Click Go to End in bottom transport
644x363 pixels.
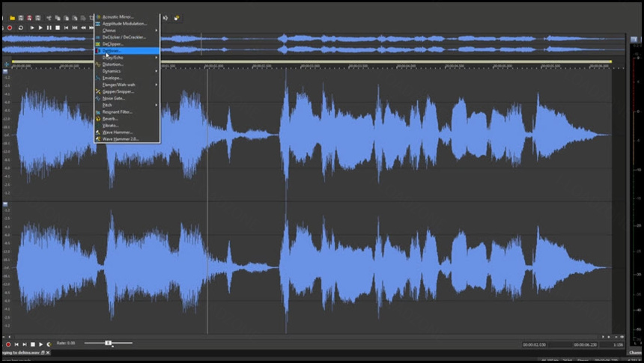(25, 344)
